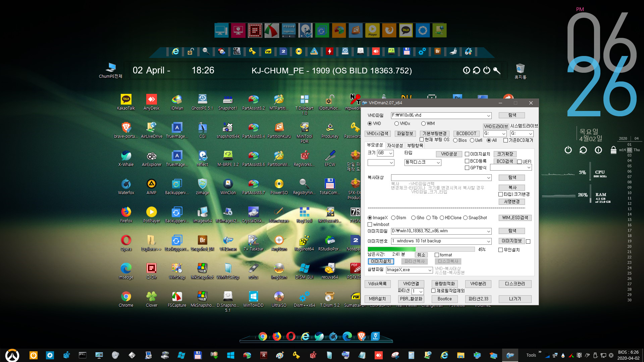Open the X-Whale desktop icon
Viewport: 644px width, 362px height.
126,158
